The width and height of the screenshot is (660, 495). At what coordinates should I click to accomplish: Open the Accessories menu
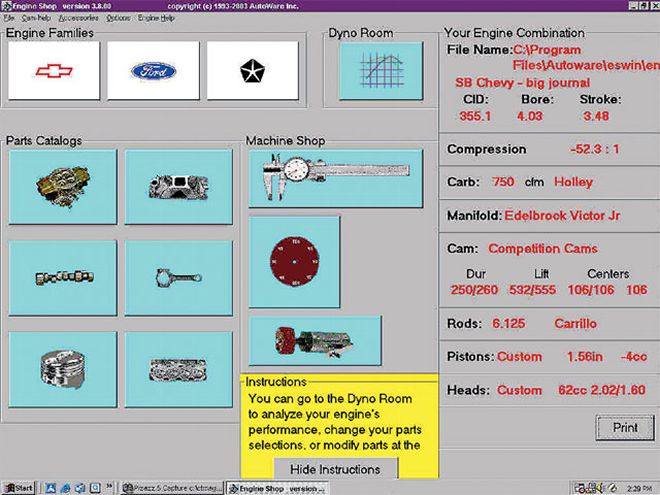click(x=79, y=18)
